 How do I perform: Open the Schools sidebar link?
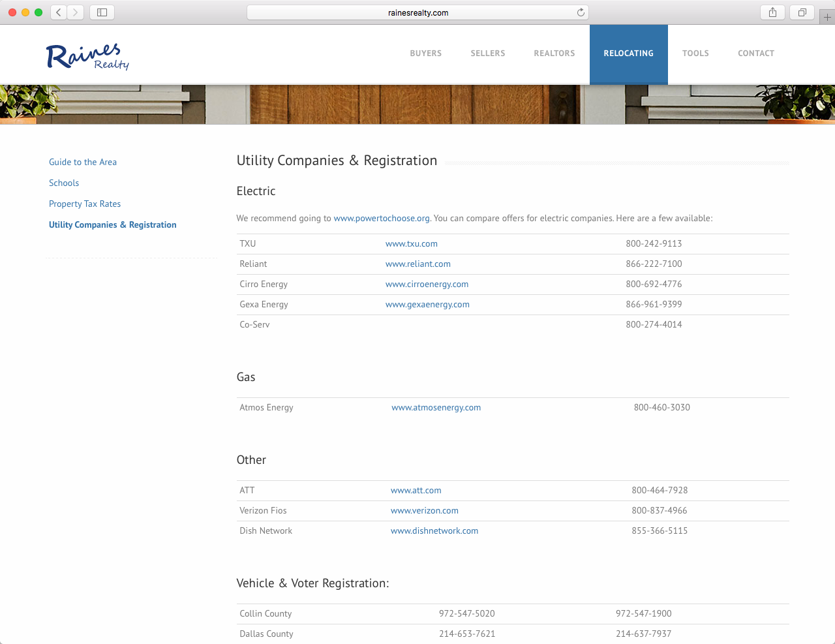(64, 183)
